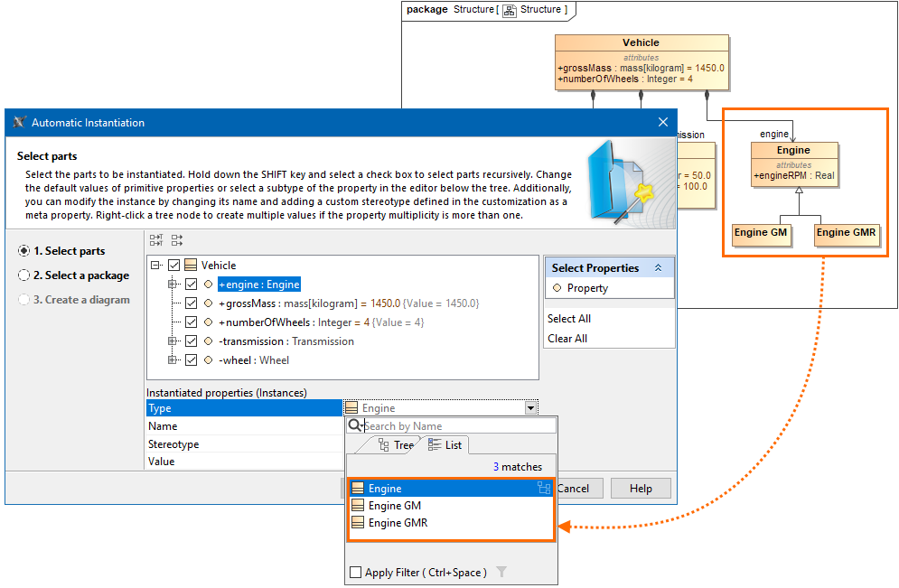Click the filter funnel icon
899x588 pixels.
click(501, 572)
